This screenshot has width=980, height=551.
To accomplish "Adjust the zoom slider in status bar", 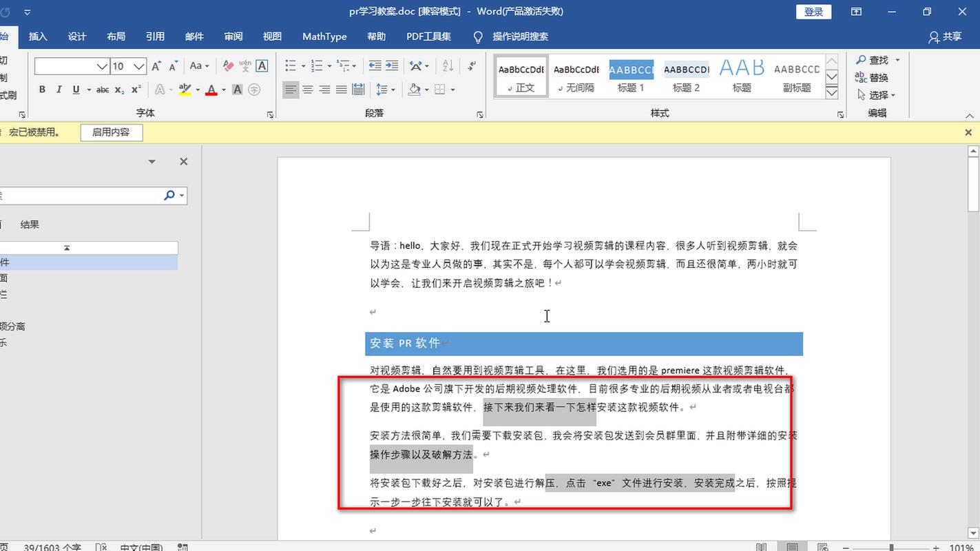I will coord(891,548).
